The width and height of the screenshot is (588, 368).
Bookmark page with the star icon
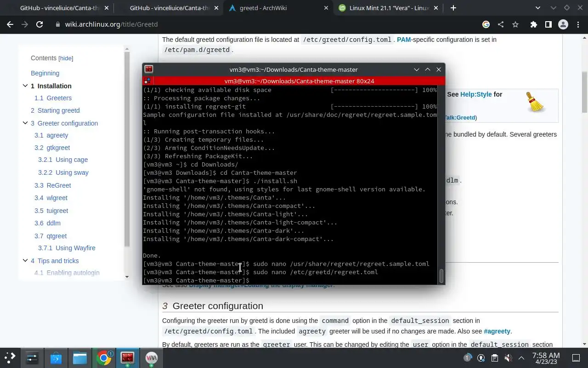(x=515, y=24)
